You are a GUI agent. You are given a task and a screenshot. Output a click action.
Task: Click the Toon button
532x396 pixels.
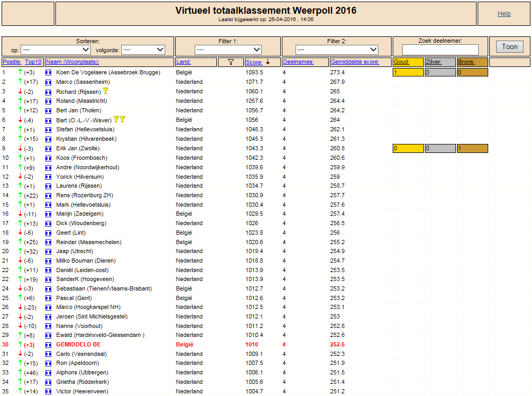510,47
